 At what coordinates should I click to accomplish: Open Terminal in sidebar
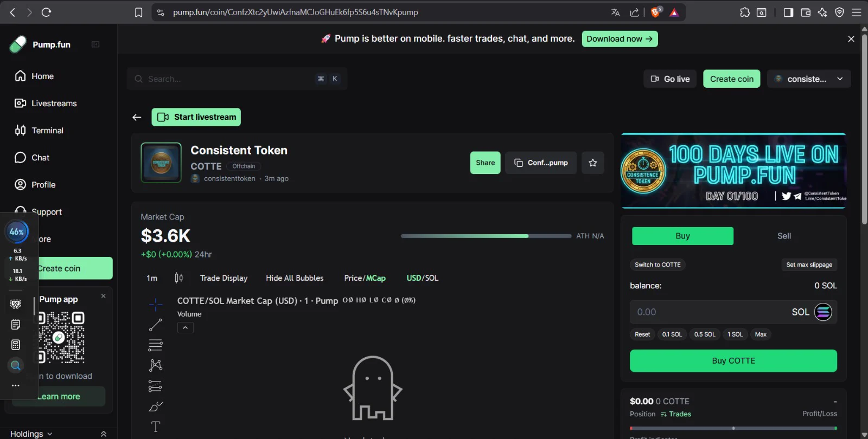pyautogui.click(x=39, y=131)
